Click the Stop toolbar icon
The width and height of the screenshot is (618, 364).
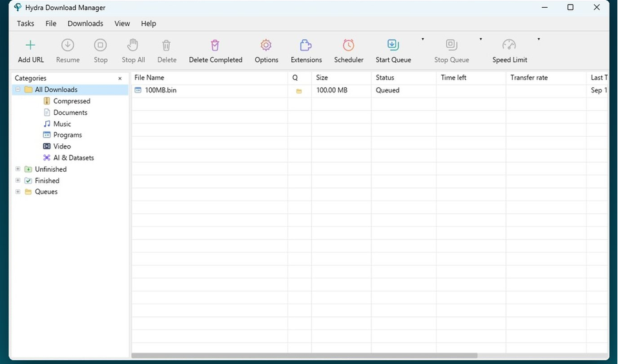click(x=101, y=45)
